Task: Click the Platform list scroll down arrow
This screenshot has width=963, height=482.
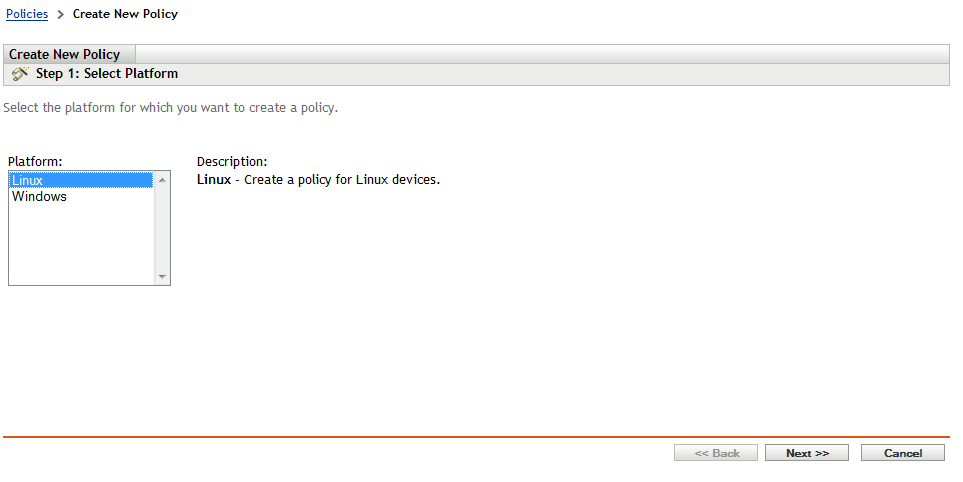Action: click(x=162, y=277)
